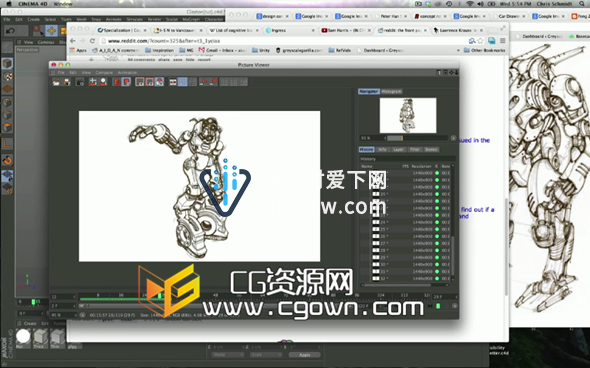
Task: Click the black-and-white compare icon in Picture Viewer toolbar
Action: (173, 82)
